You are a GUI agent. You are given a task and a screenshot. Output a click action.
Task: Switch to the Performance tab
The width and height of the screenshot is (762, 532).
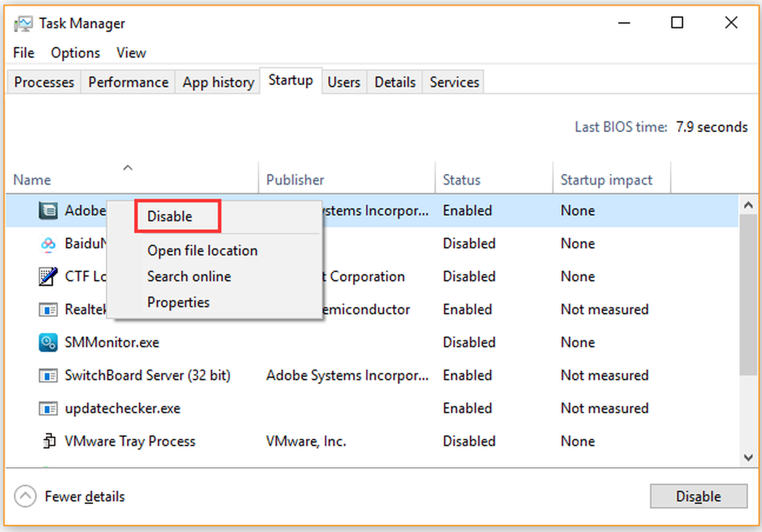pyautogui.click(x=128, y=83)
